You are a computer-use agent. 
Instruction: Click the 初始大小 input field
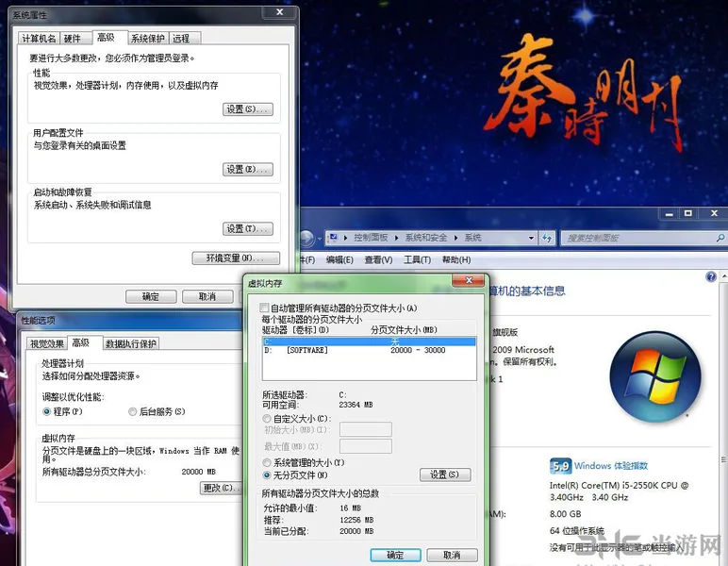click(x=365, y=429)
